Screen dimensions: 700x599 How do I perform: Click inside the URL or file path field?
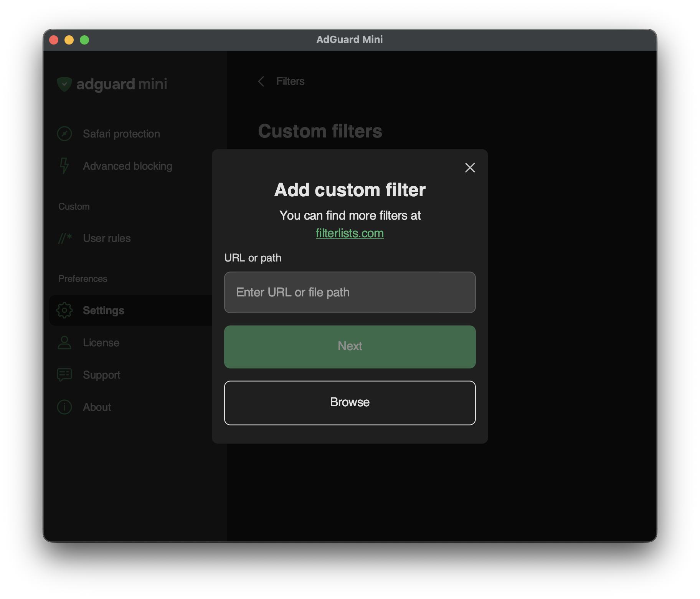(x=349, y=292)
